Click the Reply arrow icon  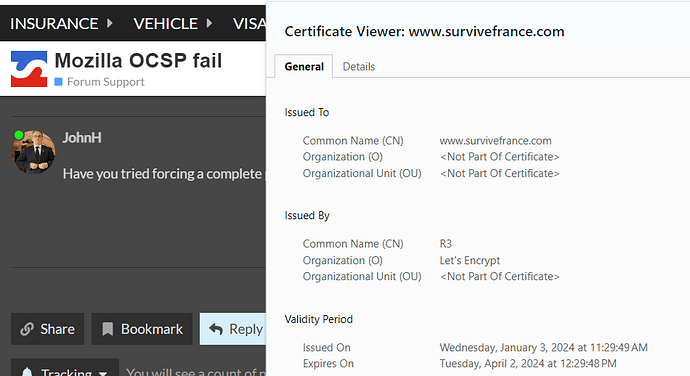coord(216,329)
